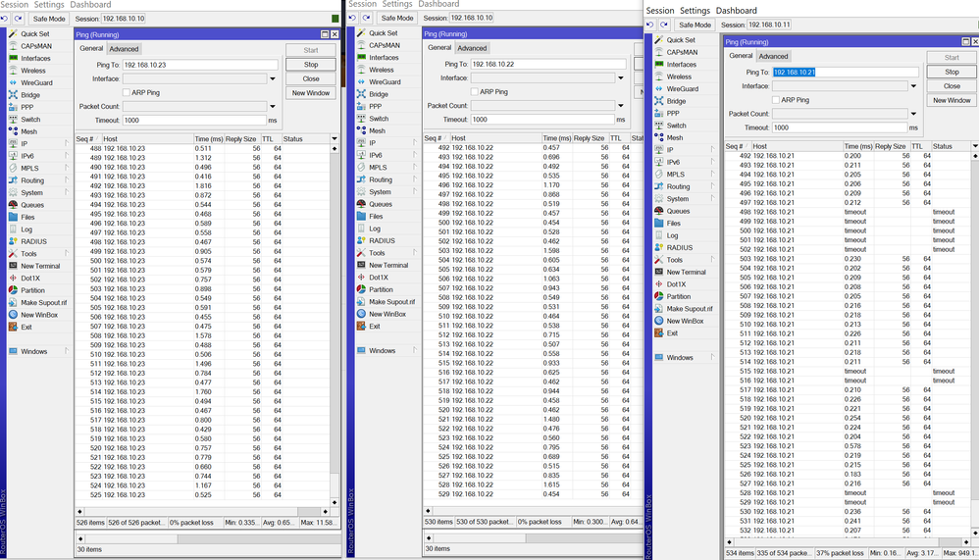
Task: Switch to Advanced tab in the 192.168.10.22 ping window
Action: [472, 48]
